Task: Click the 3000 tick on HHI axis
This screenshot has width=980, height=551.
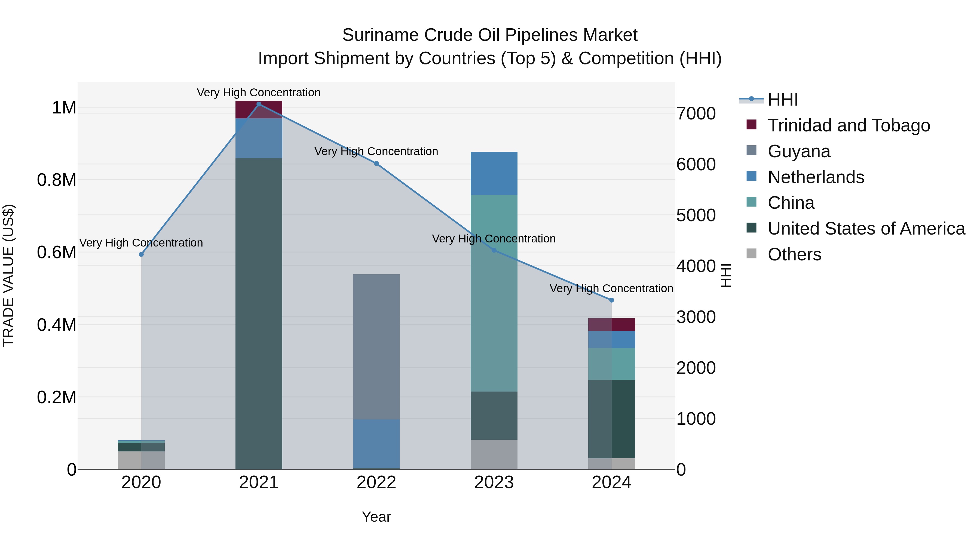Action: tap(696, 317)
